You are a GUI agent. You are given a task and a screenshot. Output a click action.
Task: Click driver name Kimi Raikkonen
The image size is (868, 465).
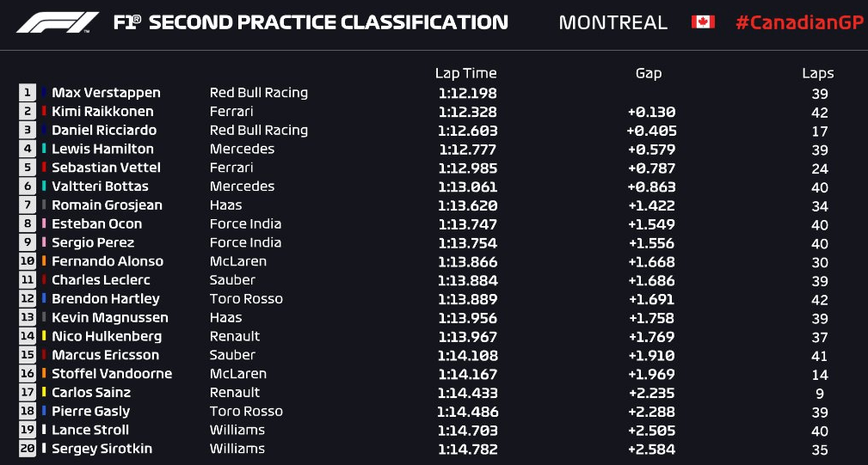coord(102,111)
